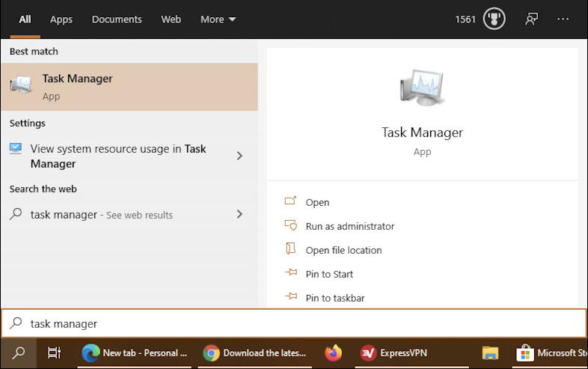
Task: Click the Open action icon
Action: click(x=290, y=201)
